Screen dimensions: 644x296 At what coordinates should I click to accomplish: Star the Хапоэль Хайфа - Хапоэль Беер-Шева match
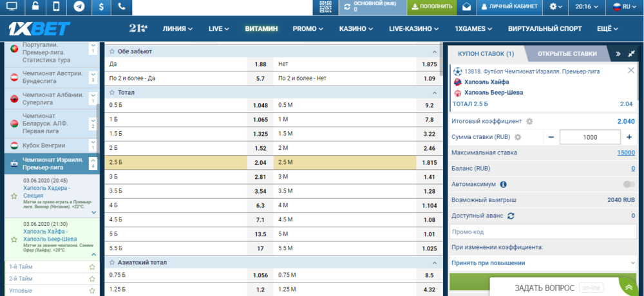point(14,239)
